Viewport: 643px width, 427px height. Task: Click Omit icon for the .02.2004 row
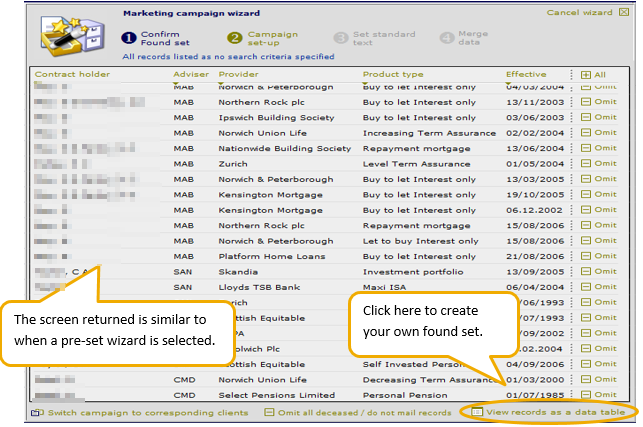(x=586, y=349)
